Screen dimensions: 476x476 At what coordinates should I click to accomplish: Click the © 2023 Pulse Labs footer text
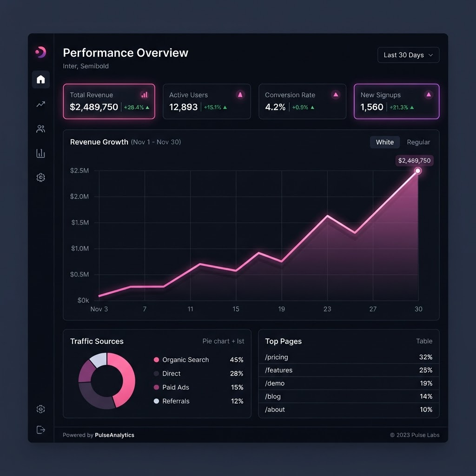point(415,435)
